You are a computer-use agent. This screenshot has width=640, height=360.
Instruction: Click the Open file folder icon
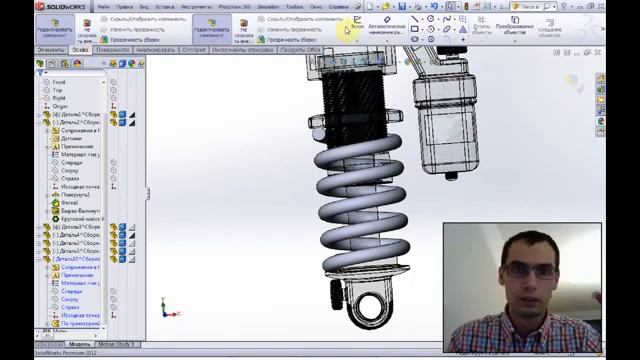point(385,7)
